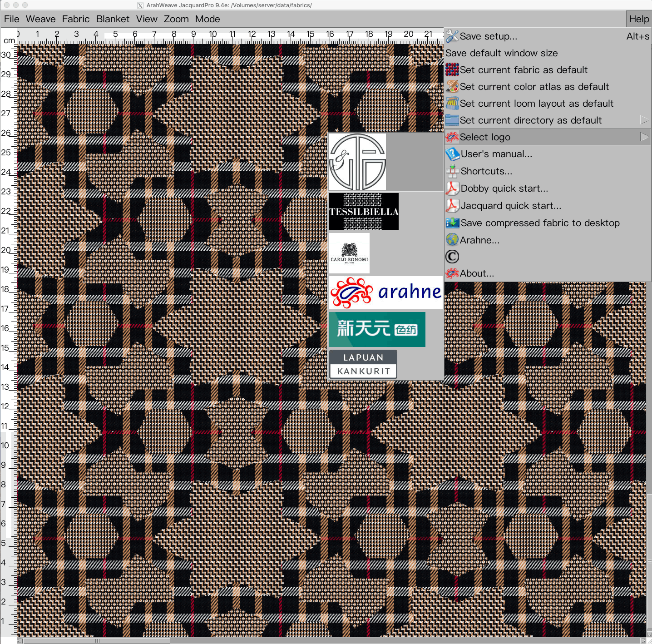The image size is (652, 644).
Task: Click the horizontal scrollbar thumb
Action: tap(96, 641)
